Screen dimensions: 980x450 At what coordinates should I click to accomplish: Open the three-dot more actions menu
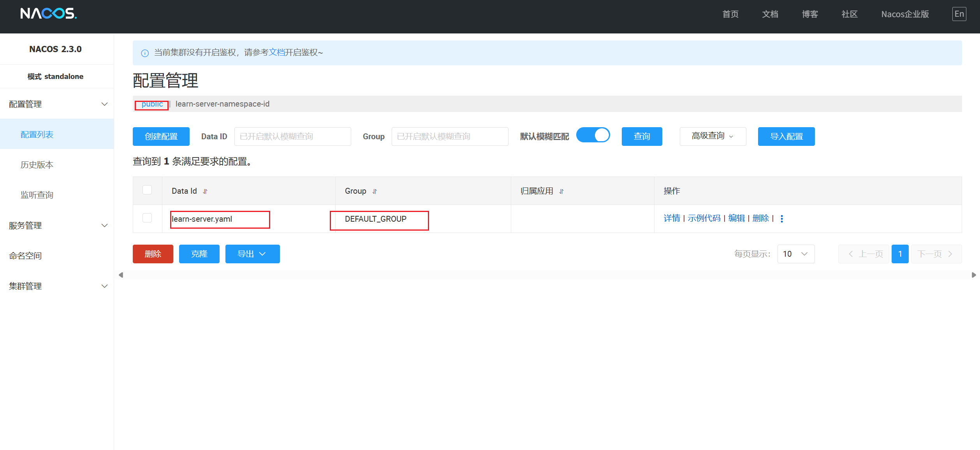pos(782,219)
